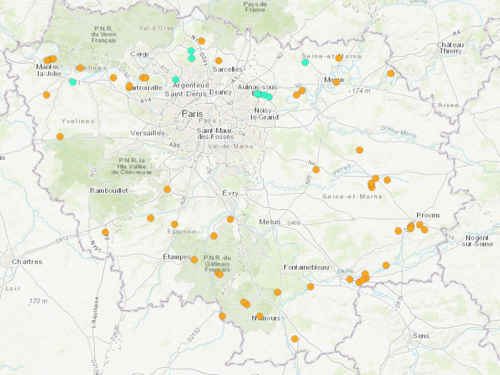Click the Paris city label
The height and width of the screenshot is (375, 500).
tap(192, 114)
